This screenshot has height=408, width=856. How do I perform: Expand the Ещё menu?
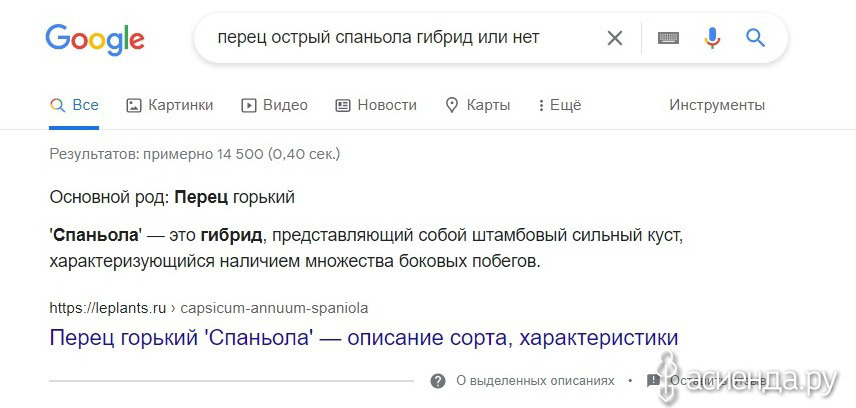(x=560, y=105)
